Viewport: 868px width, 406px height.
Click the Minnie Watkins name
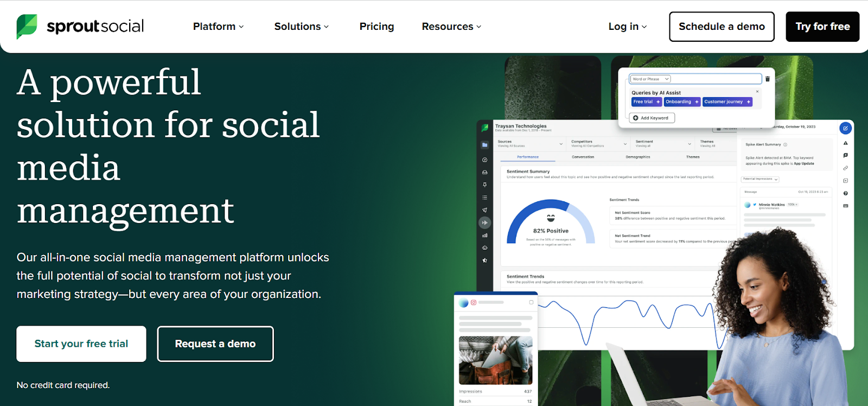click(x=771, y=205)
